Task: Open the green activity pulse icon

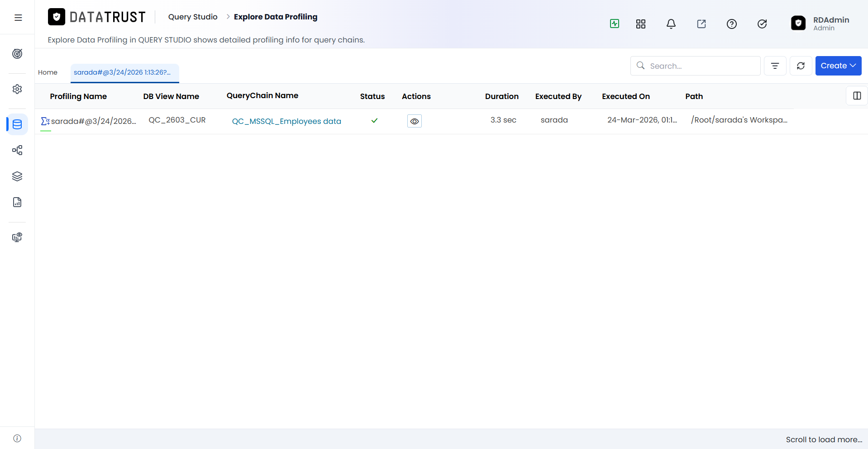Action: click(615, 24)
